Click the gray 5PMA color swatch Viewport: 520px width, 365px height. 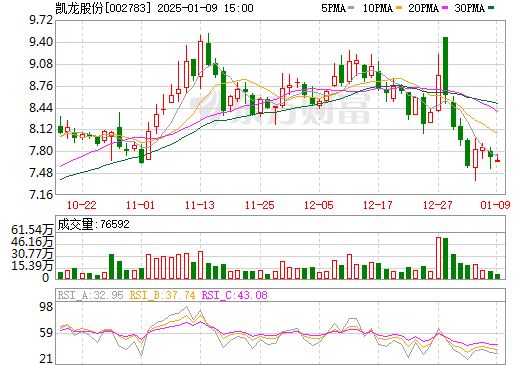point(351,8)
